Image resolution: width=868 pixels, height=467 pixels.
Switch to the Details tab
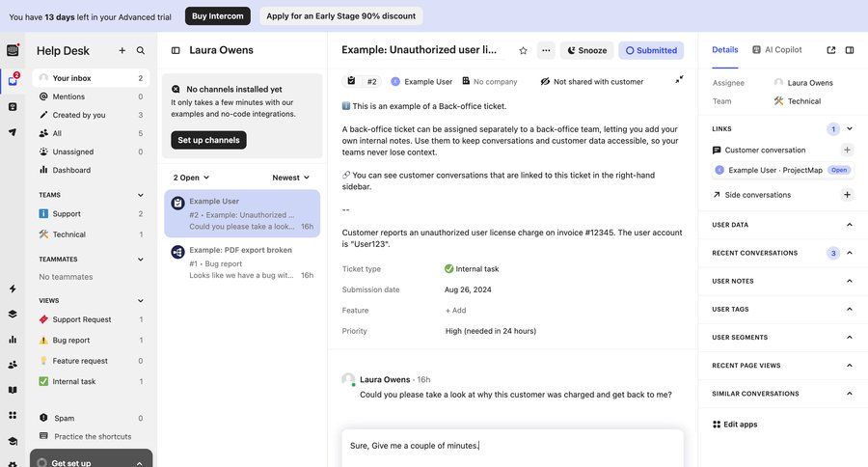click(724, 50)
